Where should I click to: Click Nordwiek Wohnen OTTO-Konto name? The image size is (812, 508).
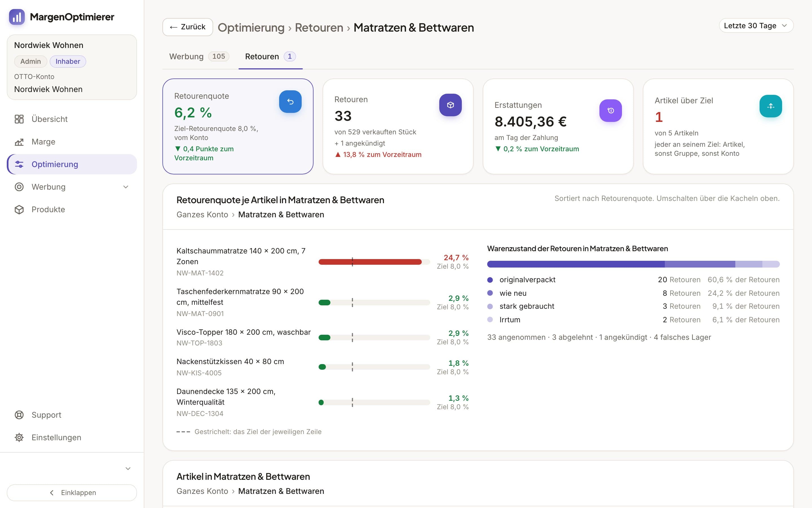click(x=48, y=89)
